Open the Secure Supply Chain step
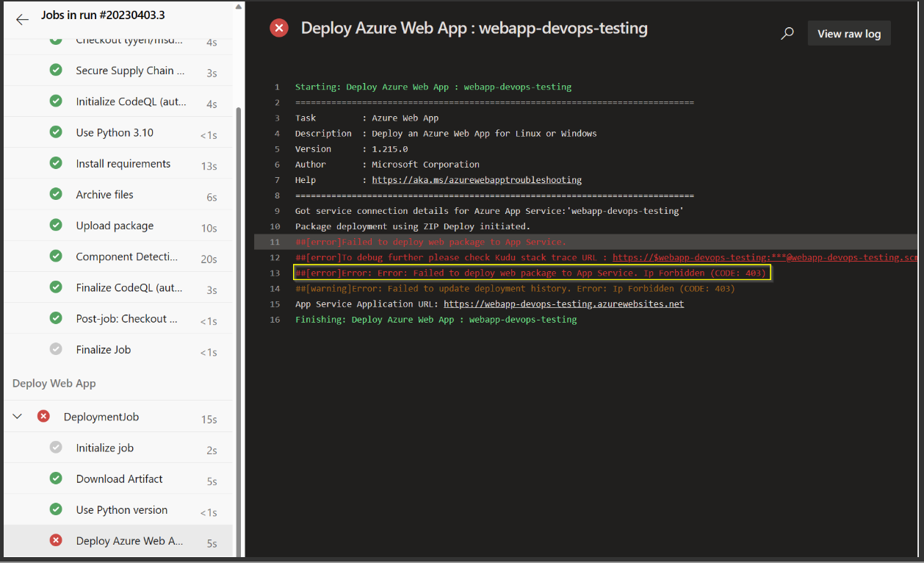 click(x=118, y=71)
